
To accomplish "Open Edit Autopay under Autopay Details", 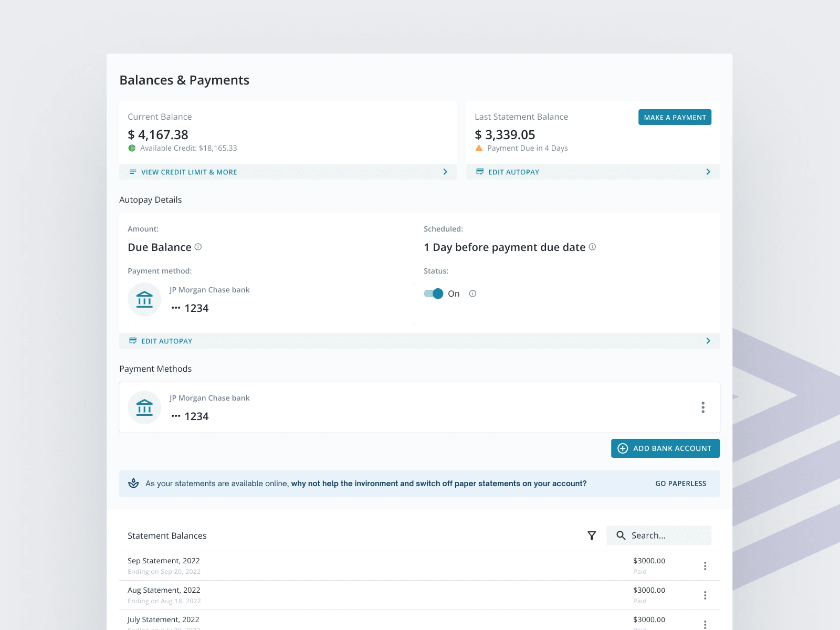I will click(x=166, y=341).
